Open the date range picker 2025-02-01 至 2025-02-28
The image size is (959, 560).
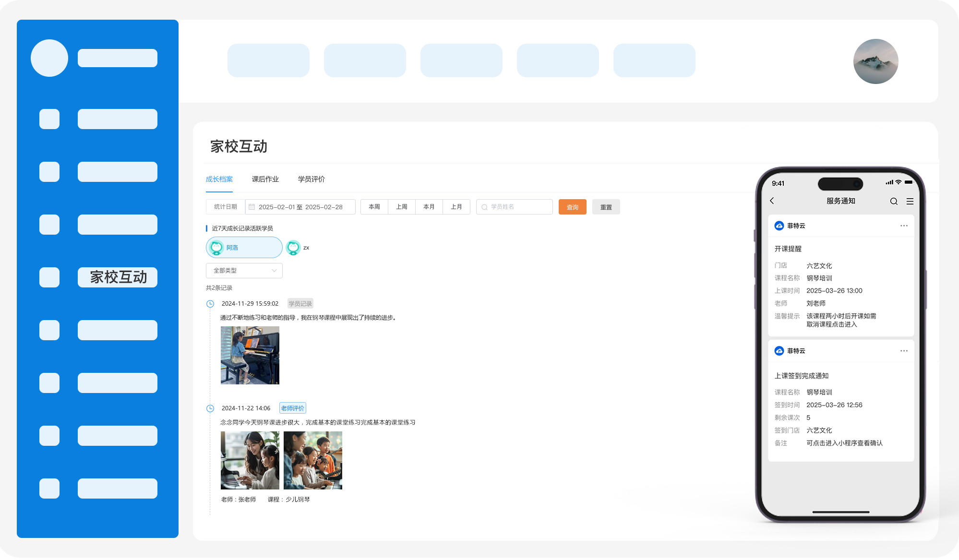tap(300, 207)
